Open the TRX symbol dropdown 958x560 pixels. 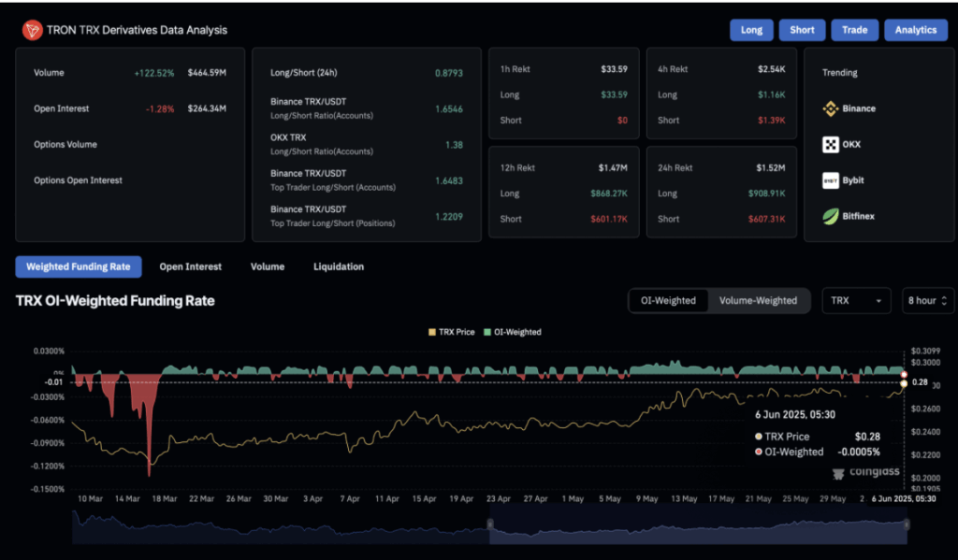coord(856,300)
